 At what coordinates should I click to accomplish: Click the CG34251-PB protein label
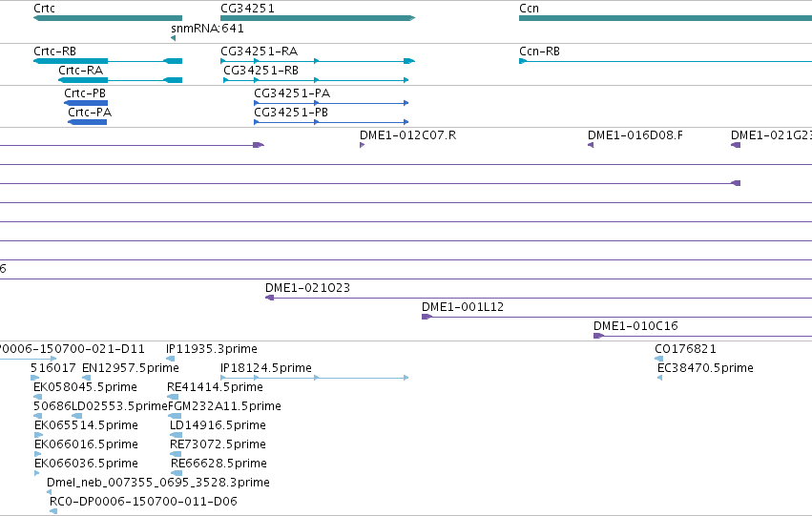click(x=290, y=113)
